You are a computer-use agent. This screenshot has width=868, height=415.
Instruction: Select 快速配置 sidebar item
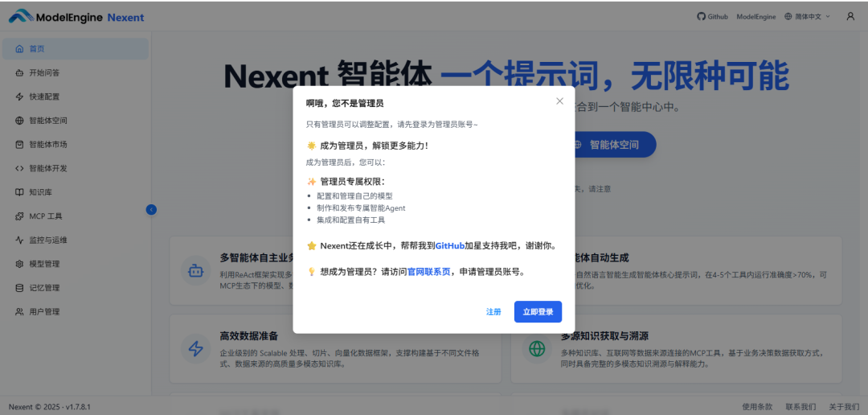[x=76, y=97]
